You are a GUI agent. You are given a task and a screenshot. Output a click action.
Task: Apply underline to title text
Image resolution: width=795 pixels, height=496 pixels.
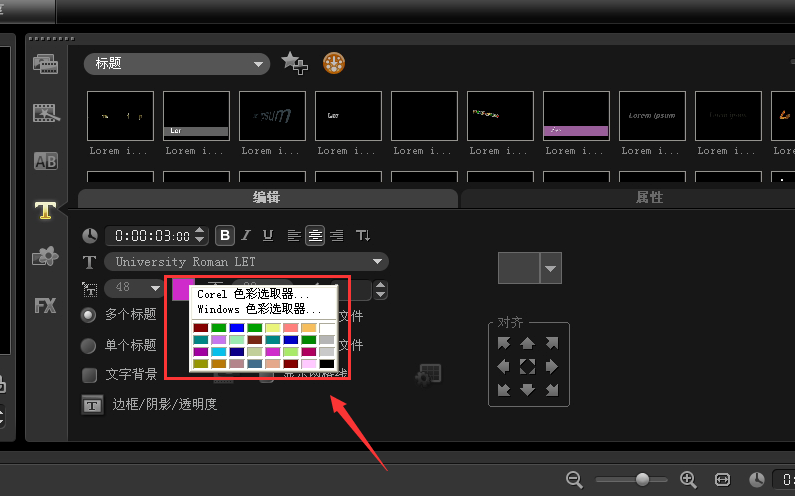point(267,236)
